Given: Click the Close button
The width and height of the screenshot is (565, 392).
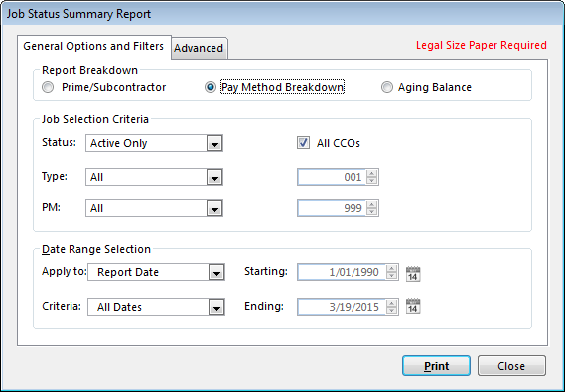Looking at the screenshot, I should tap(511, 366).
